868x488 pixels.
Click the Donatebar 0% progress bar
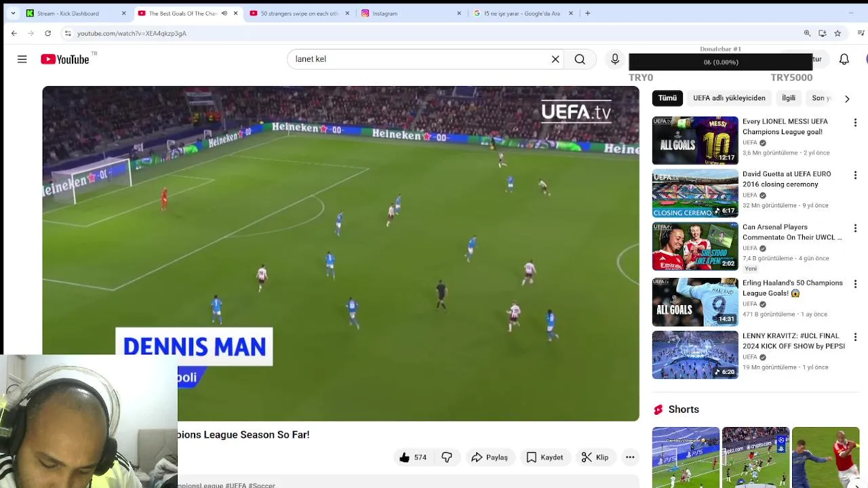721,62
